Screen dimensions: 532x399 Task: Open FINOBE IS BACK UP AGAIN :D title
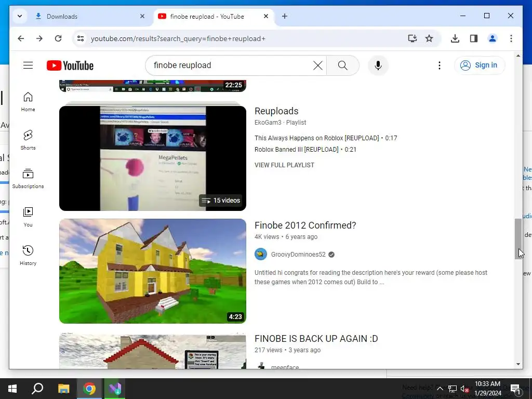tap(316, 339)
